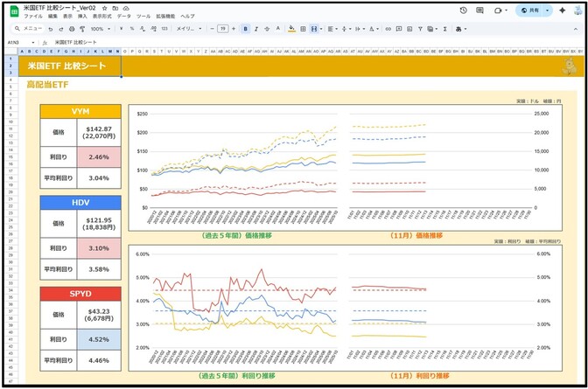
Task: Select the HDV yield cell 3.10%
Action: tap(99, 248)
